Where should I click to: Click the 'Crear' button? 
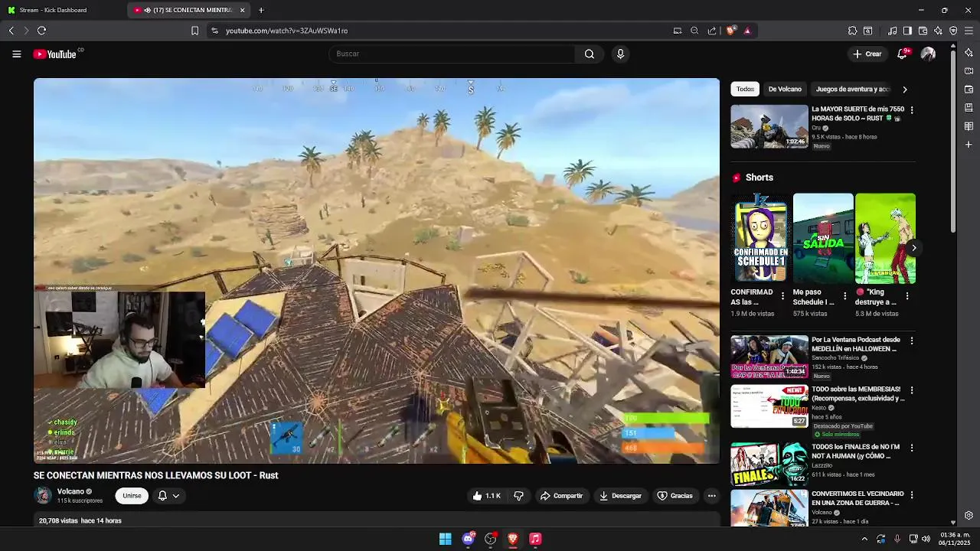pos(867,54)
